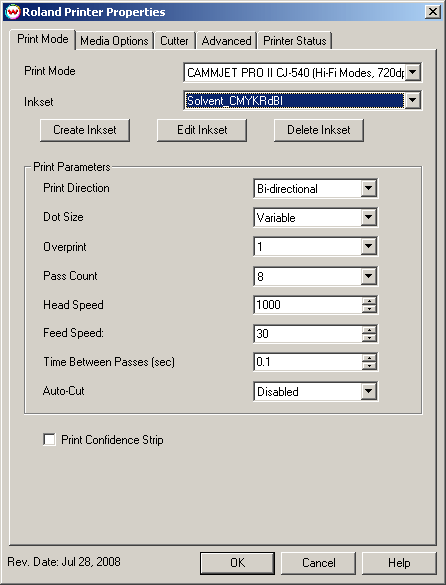Click inside the Head Speed value field
This screenshot has width=446, height=585.
pyautogui.click(x=308, y=304)
